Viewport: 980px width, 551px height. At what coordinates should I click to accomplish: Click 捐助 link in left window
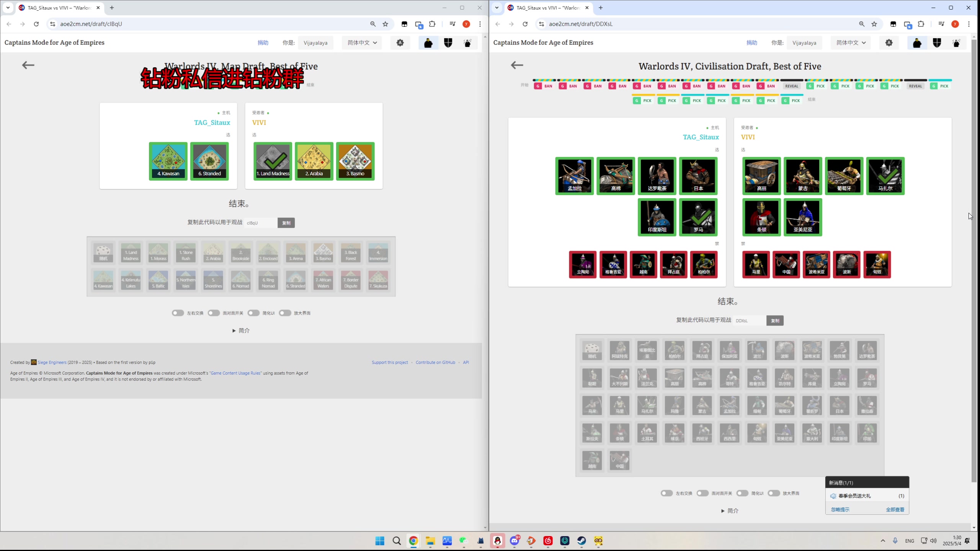tap(263, 42)
